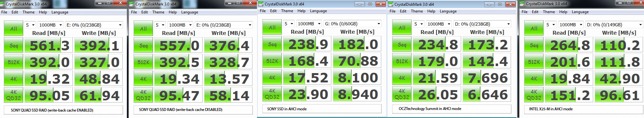Open the Theme menu in the first window

tap(28, 12)
